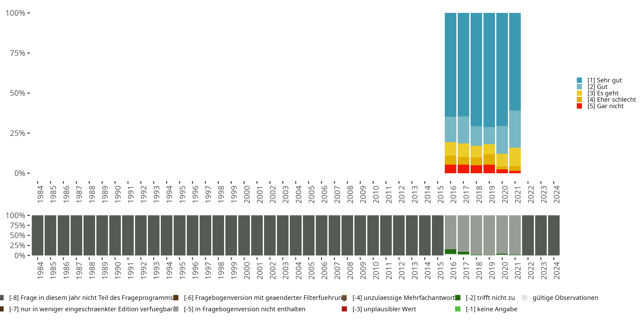
Task: Click the [-1] keine Angabe legend swatch
Action: coord(458,309)
